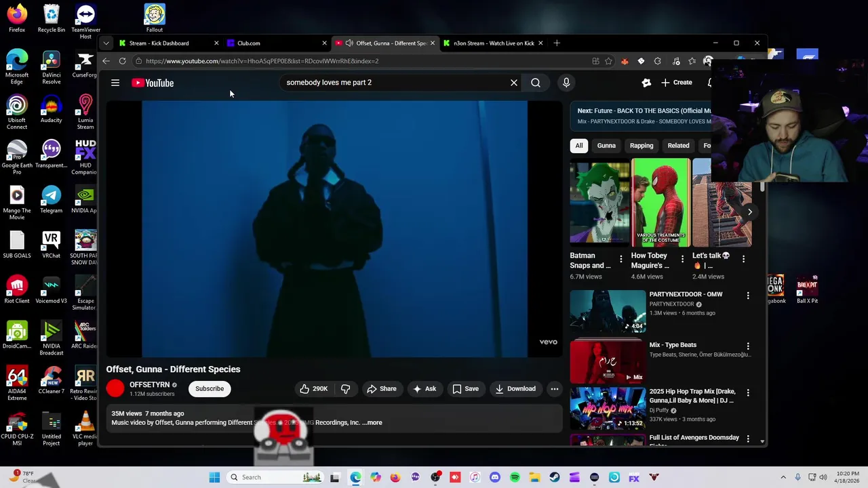
Task: Dislike the Different Species video
Action: tap(345, 388)
